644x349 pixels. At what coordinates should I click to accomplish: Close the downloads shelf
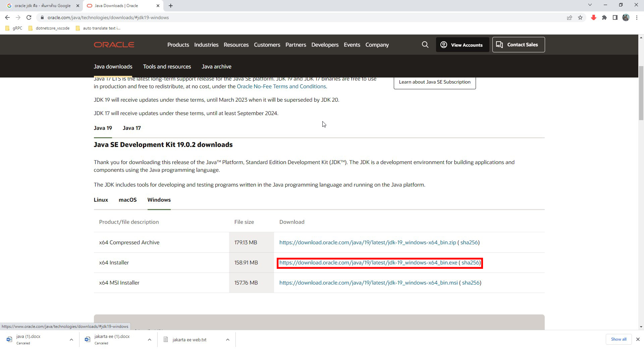tap(638, 339)
